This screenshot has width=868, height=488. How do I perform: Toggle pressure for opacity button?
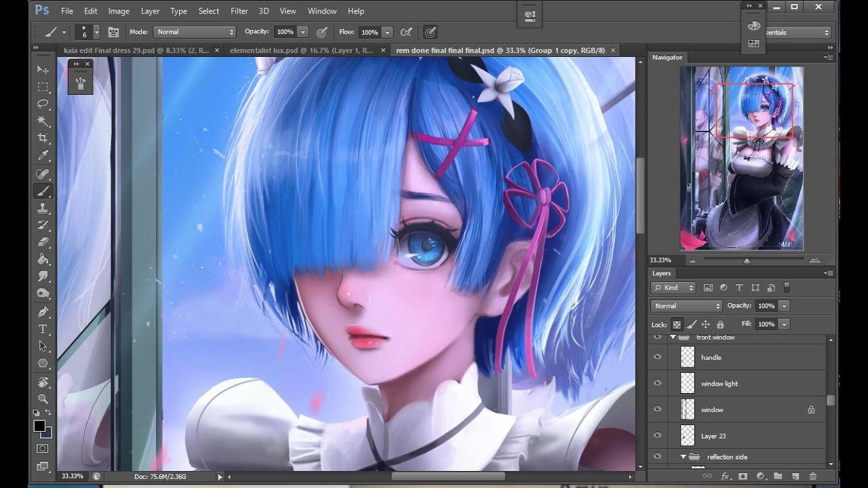pos(323,32)
